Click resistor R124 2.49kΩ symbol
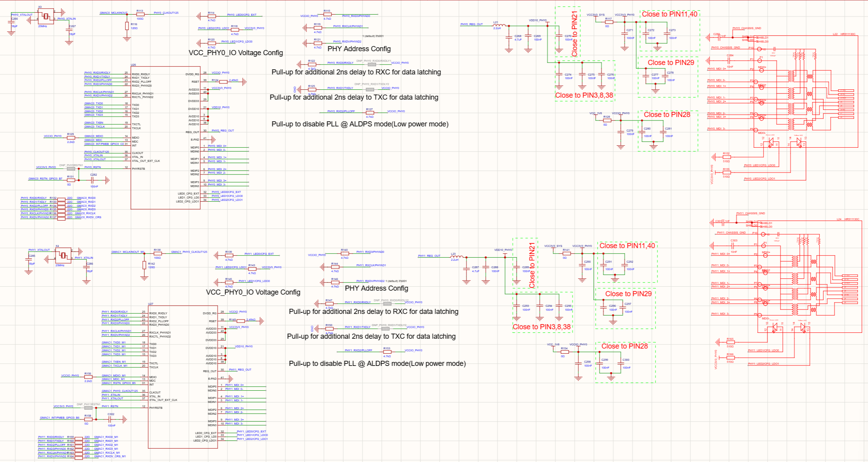 223,82
